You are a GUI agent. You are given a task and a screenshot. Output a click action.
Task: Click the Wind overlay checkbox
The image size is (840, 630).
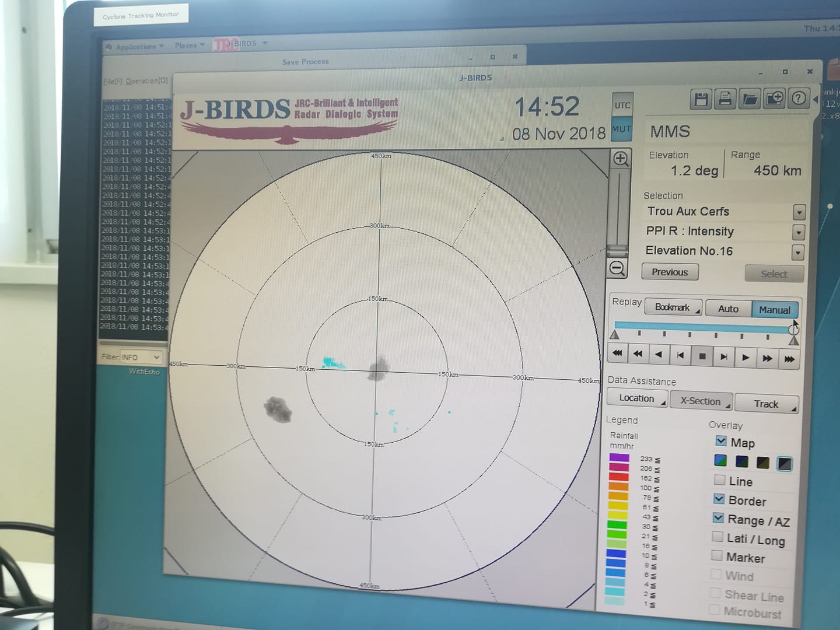pyautogui.click(x=716, y=574)
